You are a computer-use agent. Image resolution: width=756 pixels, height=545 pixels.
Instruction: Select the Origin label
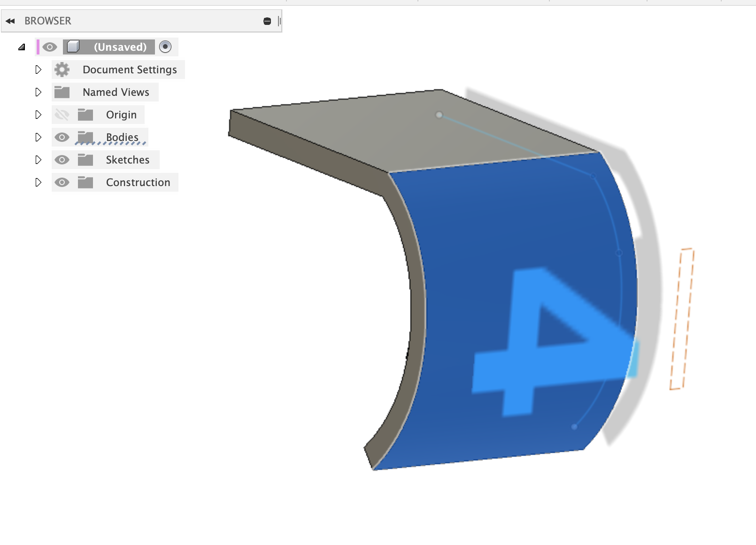121,115
